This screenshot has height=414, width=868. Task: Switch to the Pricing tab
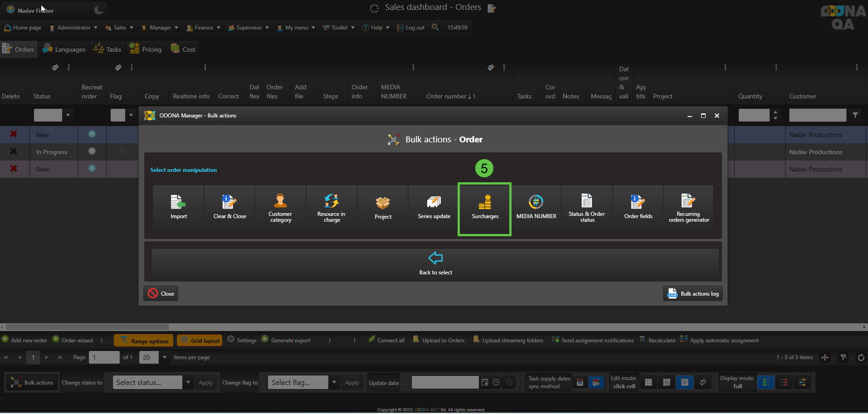(146, 49)
